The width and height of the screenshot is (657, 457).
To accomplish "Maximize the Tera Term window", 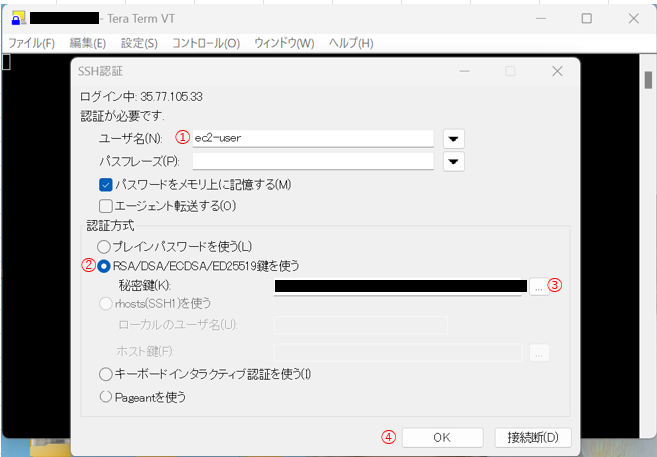I will [x=587, y=18].
